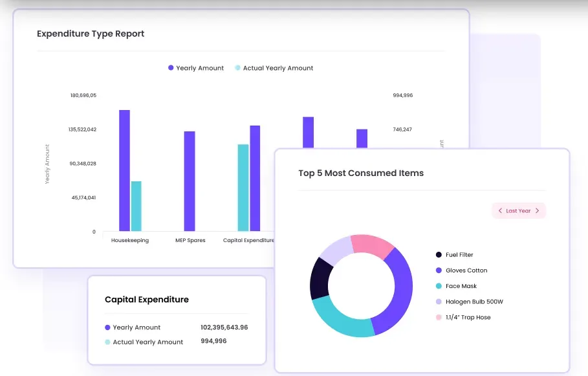Select the Housekeeping teal actual bar

[136, 206]
